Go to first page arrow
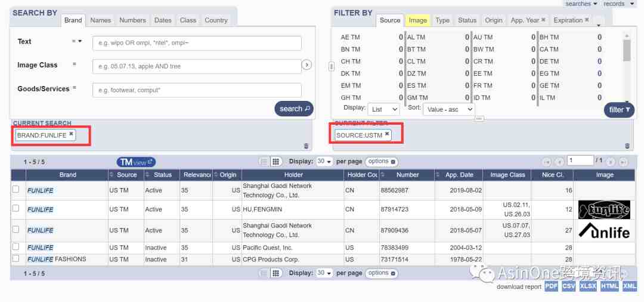 [547, 162]
